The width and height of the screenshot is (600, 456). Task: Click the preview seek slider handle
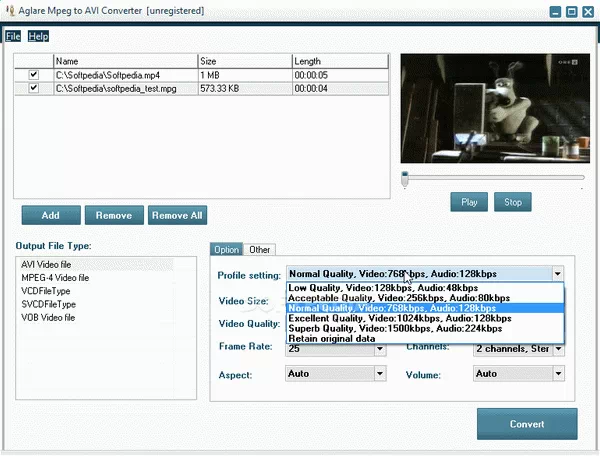click(405, 179)
